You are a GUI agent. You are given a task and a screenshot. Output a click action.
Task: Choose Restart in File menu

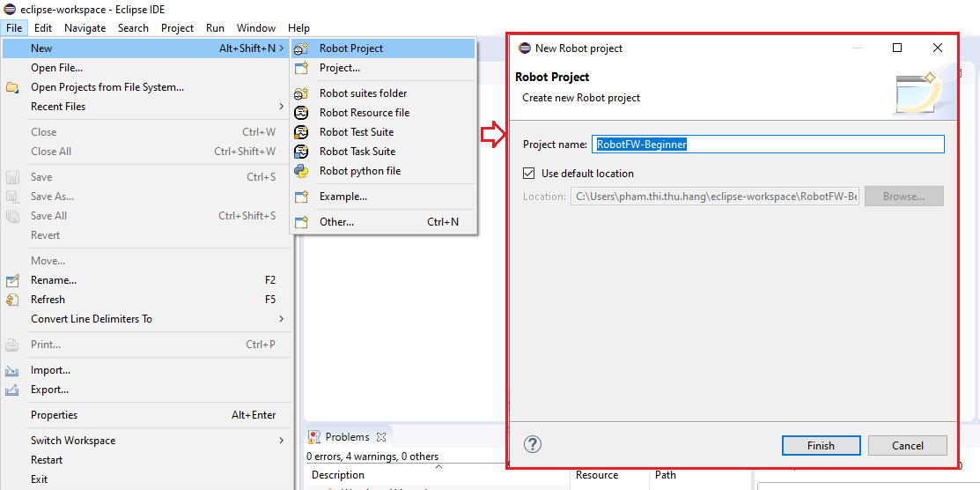147,460
